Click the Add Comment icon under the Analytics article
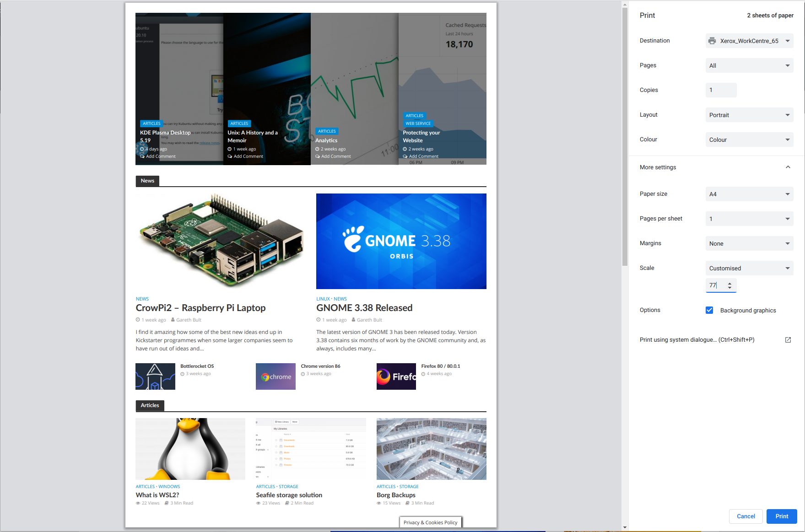Viewport: 805px width, 532px height. [x=317, y=156]
